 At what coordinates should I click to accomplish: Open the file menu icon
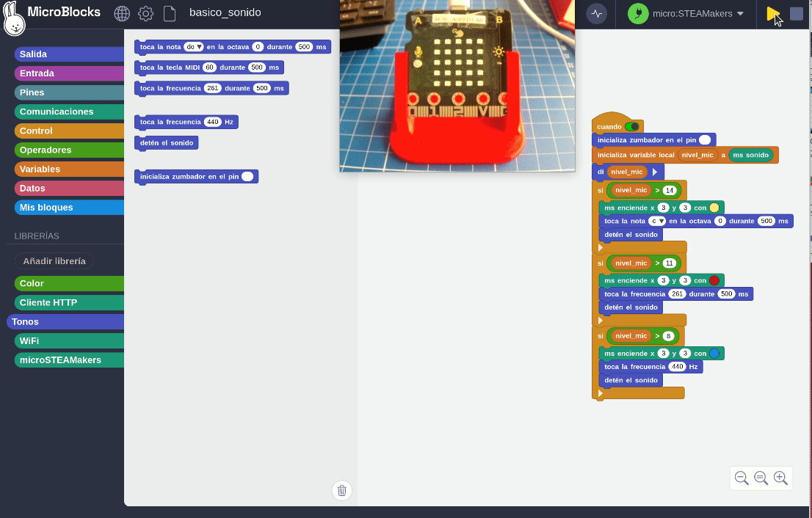[x=170, y=13]
